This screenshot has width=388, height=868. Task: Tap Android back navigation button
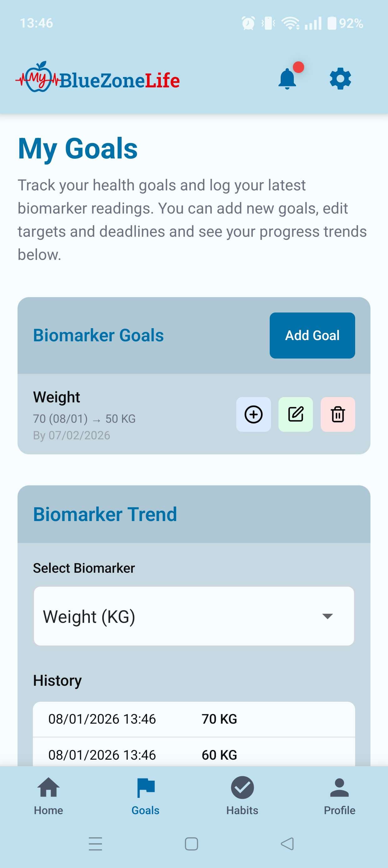click(287, 844)
